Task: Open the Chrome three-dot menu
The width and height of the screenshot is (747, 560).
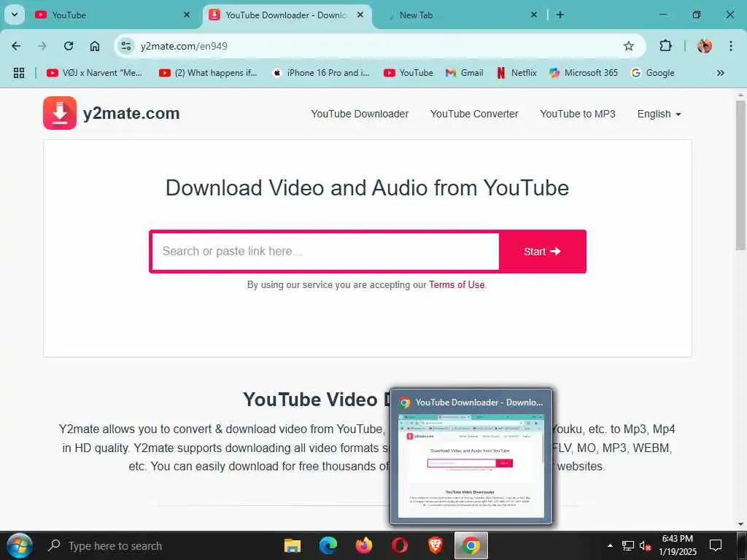Action: [x=731, y=46]
